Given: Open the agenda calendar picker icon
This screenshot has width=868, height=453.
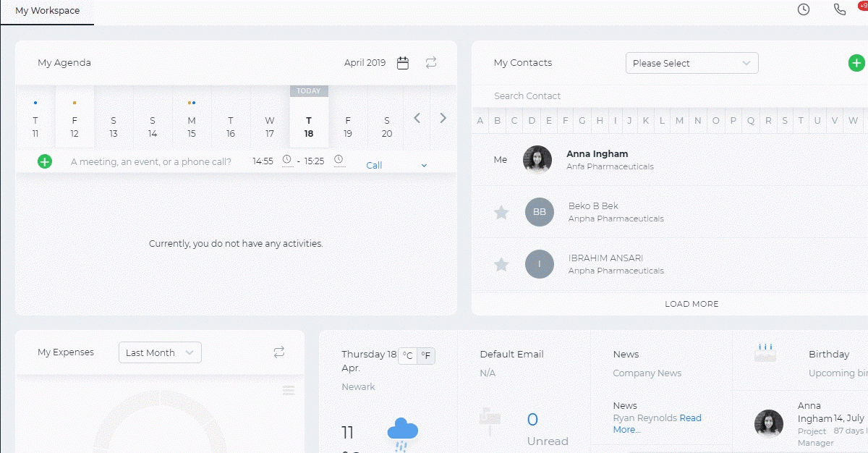Looking at the screenshot, I should pyautogui.click(x=403, y=63).
